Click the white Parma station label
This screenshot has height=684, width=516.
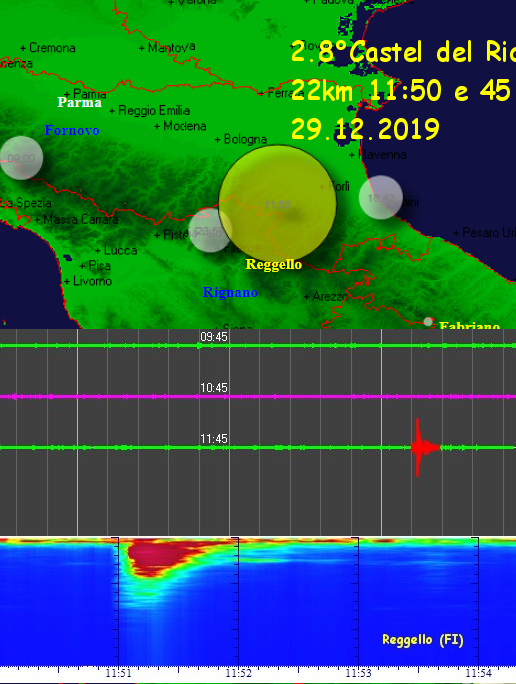(80, 103)
